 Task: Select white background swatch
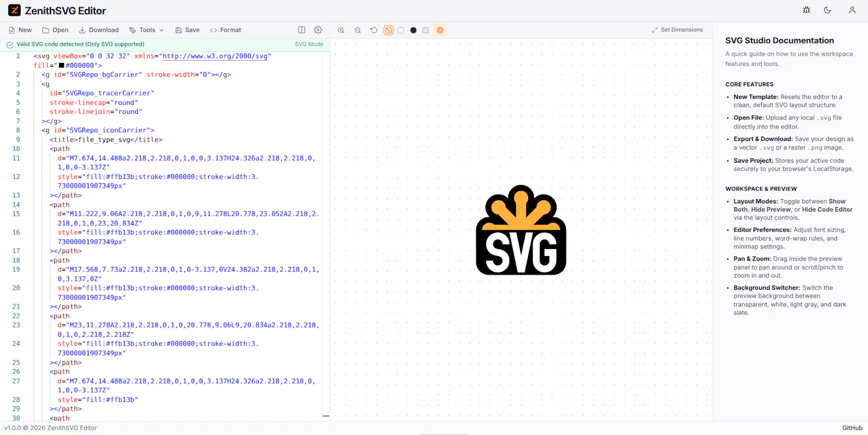pyautogui.click(x=401, y=30)
